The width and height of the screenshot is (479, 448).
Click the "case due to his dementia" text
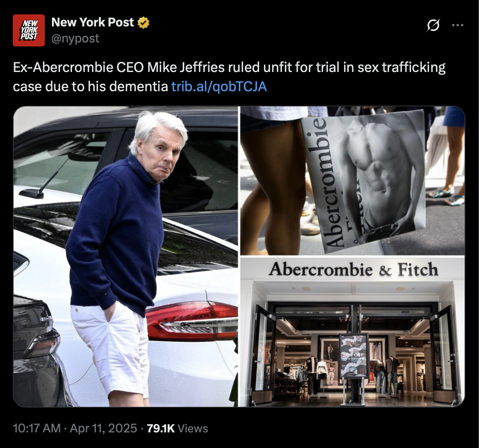90,86
